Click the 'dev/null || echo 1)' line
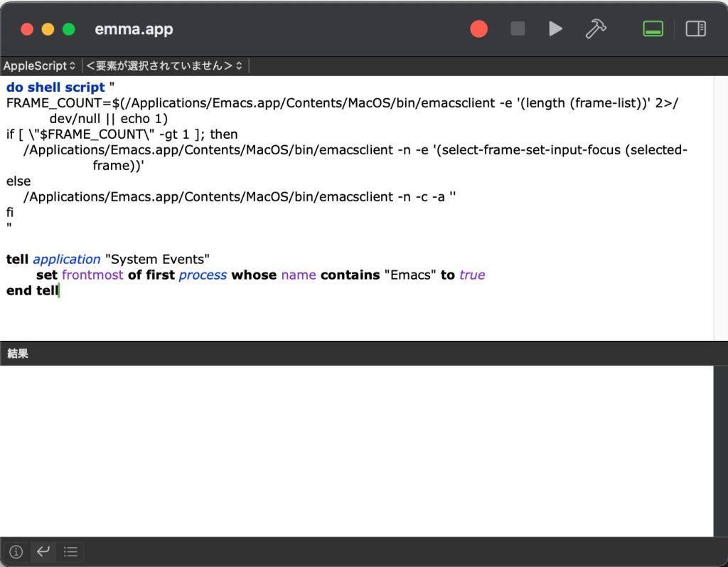Screen dimensions: 728x567 (x=109, y=119)
